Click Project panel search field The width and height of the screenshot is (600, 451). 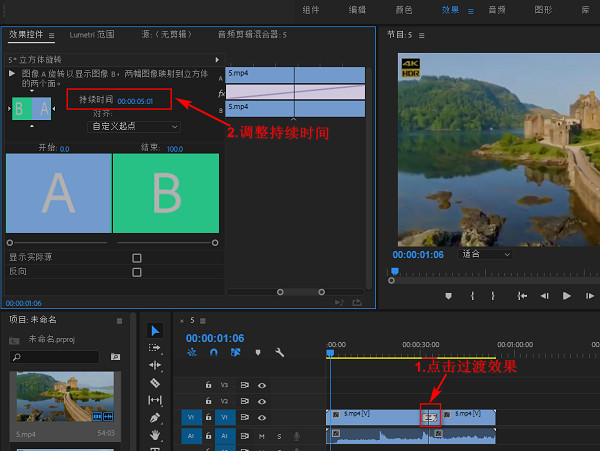[x=54, y=357]
